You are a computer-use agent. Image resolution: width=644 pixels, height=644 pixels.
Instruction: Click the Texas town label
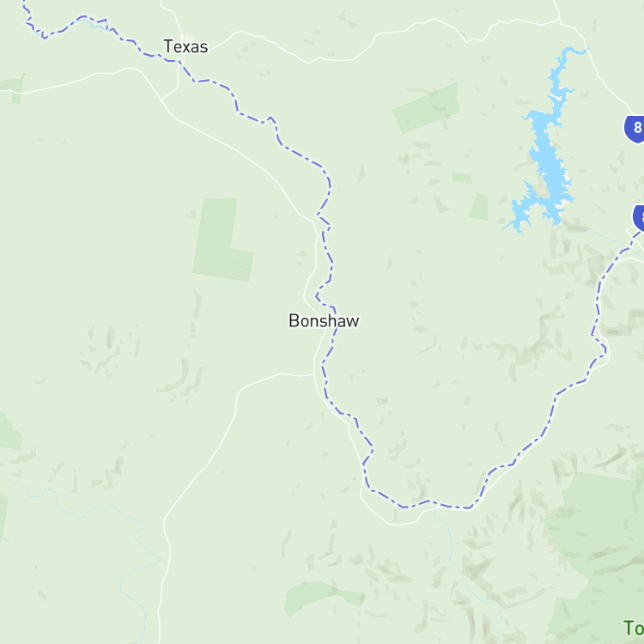185,46
